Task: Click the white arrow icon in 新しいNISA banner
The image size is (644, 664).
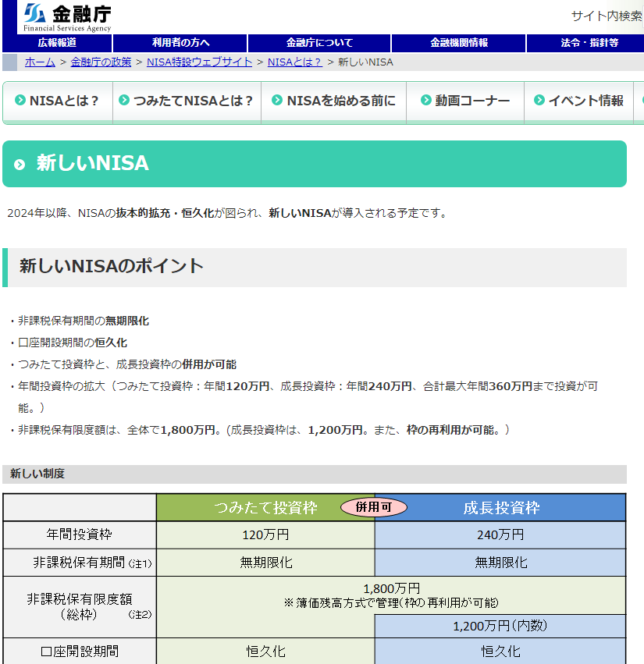Action: [20, 165]
